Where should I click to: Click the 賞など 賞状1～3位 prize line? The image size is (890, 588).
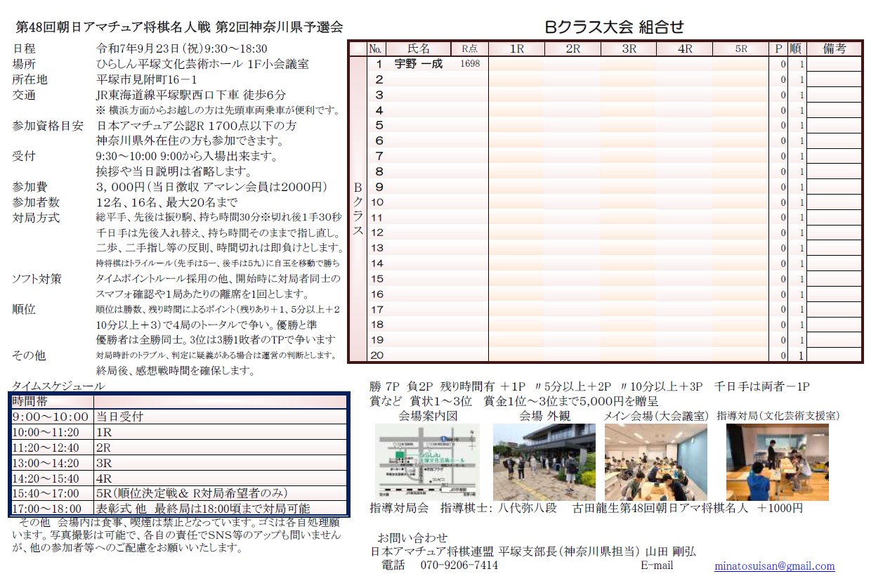pos(514,402)
